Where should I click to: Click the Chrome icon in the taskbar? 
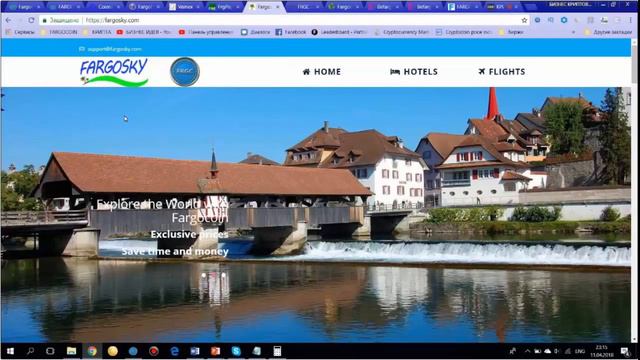(x=92, y=351)
